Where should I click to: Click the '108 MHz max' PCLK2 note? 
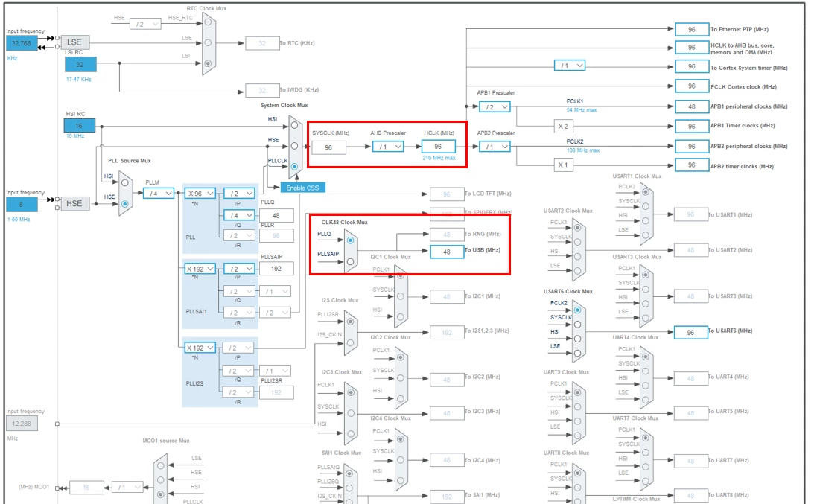(583, 150)
